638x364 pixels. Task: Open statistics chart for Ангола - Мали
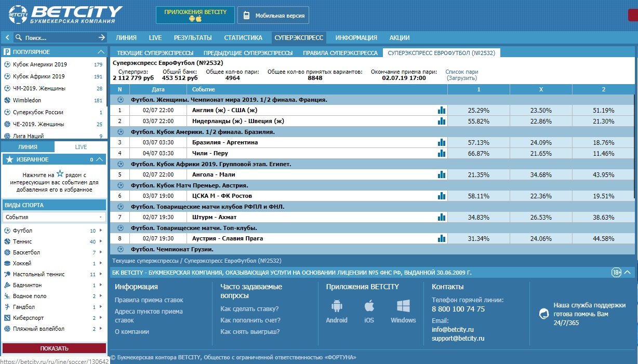pyautogui.click(x=442, y=174)
